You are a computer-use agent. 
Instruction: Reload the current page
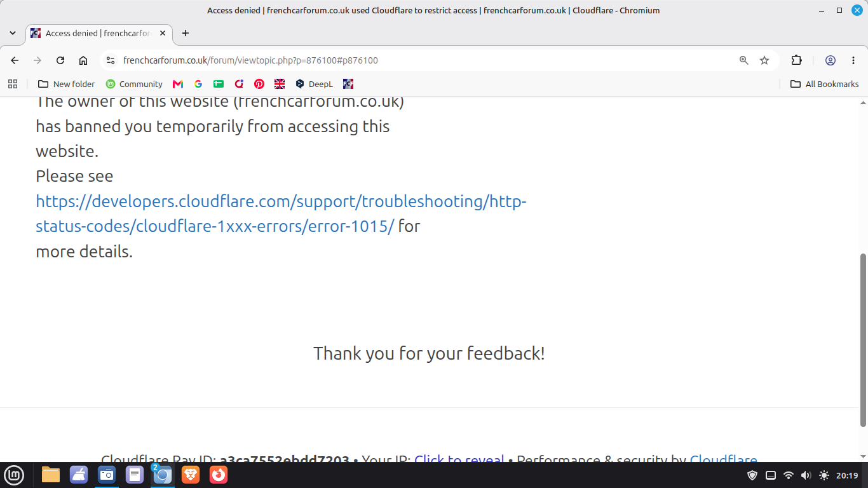coord(60,60)
